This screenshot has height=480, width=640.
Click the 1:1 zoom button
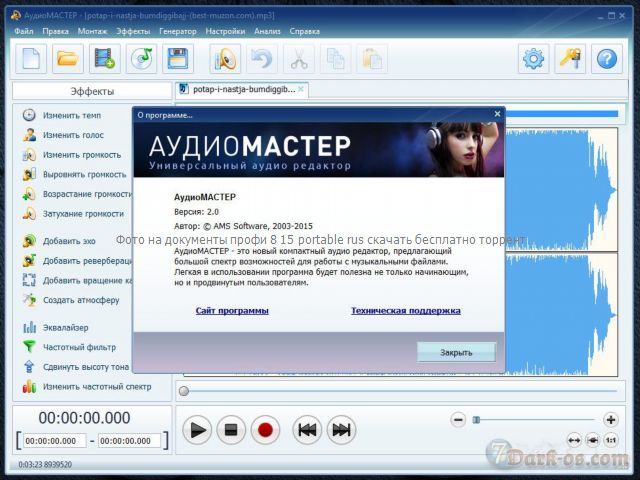point(611,440)
